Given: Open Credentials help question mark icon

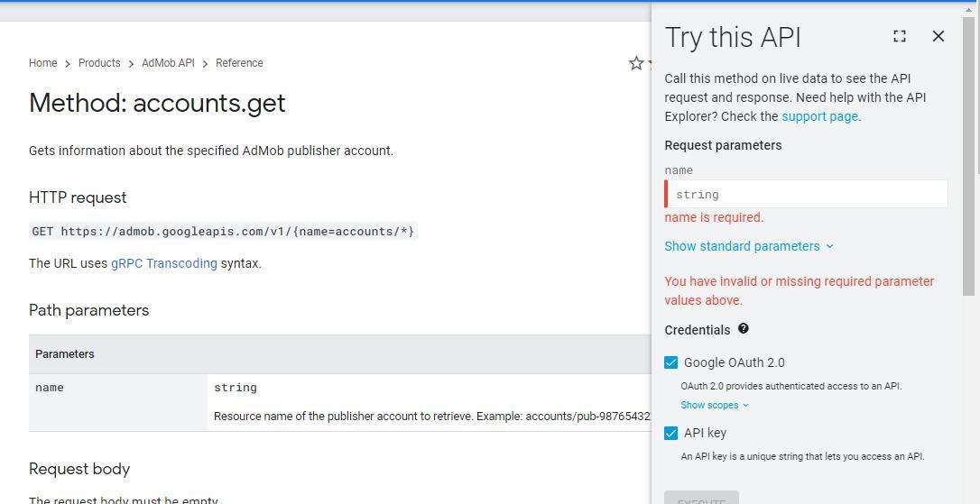Looking at the screenshot, I should click(744, 328).
